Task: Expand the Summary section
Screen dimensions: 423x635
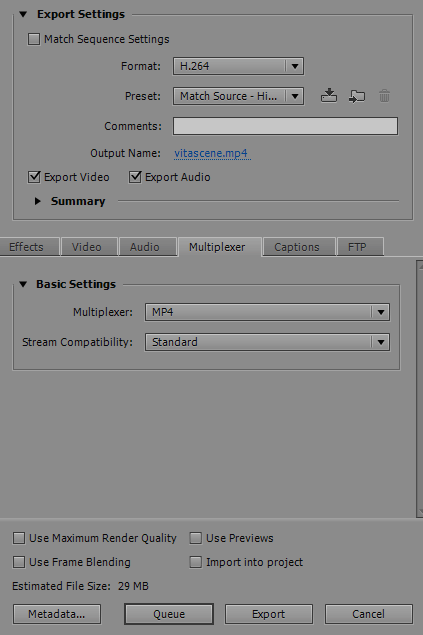Action: point(38,201)
